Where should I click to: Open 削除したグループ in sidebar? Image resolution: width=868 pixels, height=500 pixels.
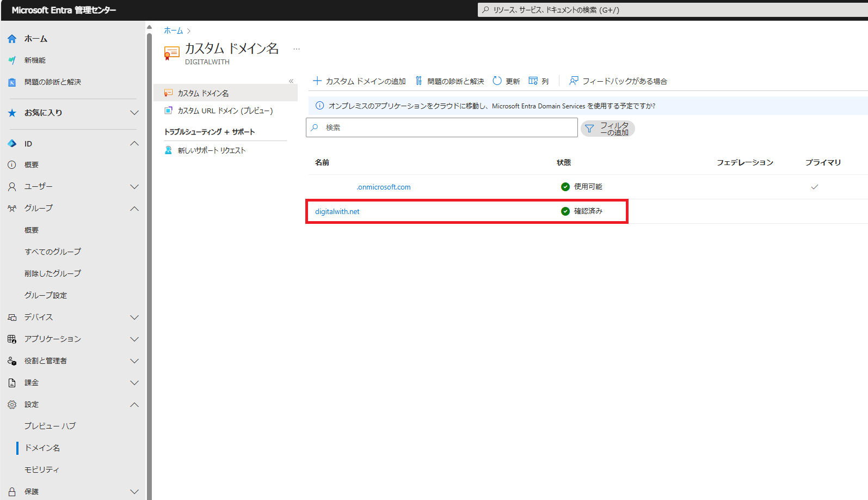53,273
